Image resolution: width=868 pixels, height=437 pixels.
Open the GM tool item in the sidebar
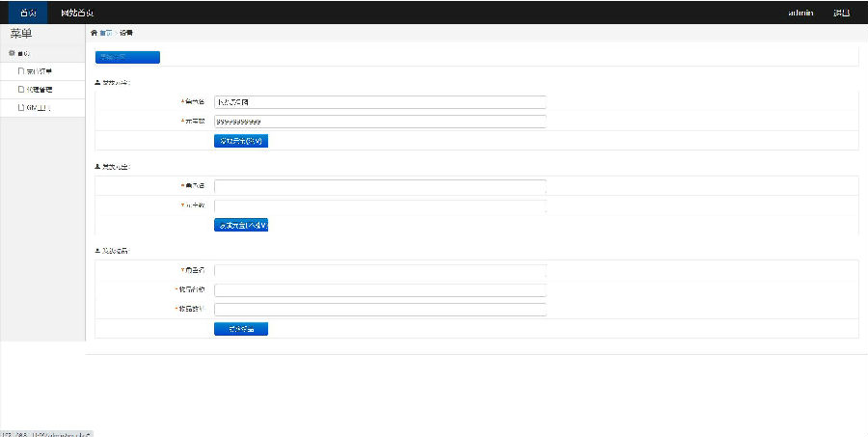pyautogui.click(x=41, y=107)
